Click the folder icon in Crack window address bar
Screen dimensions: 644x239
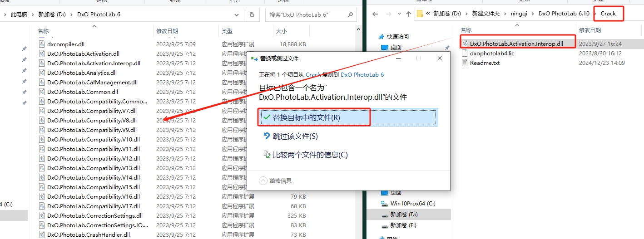(420, 14)
